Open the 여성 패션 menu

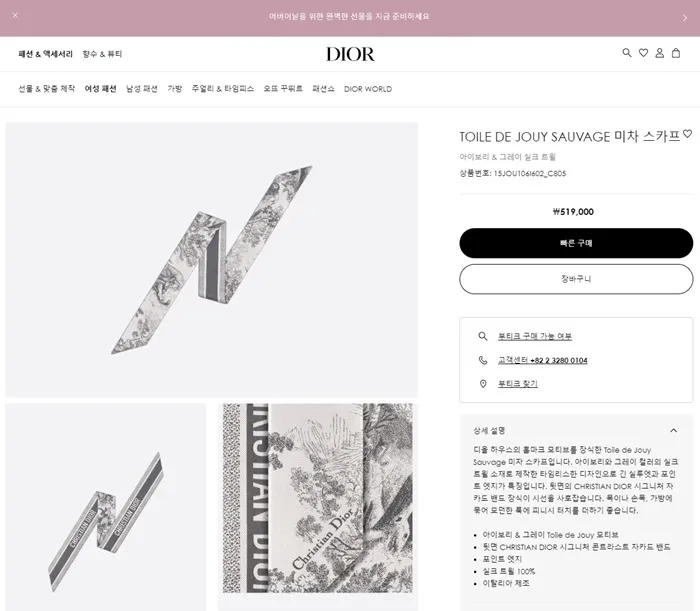100,89
